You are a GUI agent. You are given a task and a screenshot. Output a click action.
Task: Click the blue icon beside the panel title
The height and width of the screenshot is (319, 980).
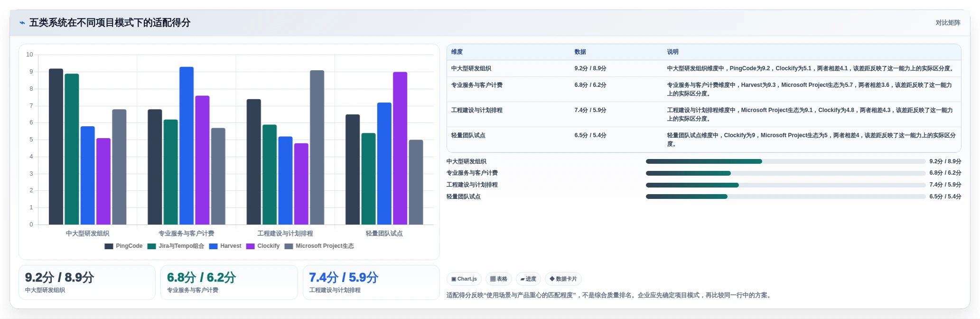pos(22,23)
